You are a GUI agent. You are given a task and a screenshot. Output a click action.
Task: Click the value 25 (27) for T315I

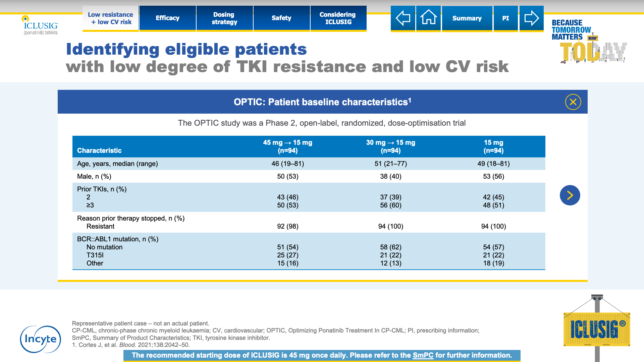[x=288, y=255]
